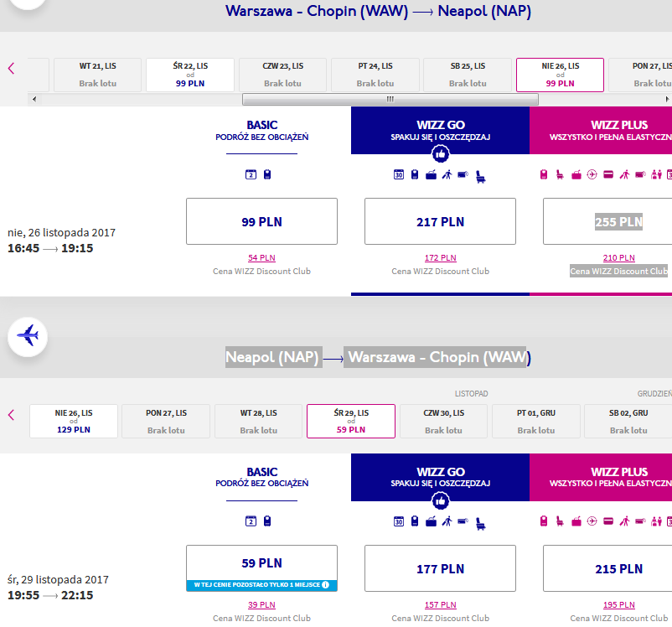Screen dimensions: 672x627
Task: Click the outbound flight time '16:45 → 19:15'
Action: click(x=50, y=248)
